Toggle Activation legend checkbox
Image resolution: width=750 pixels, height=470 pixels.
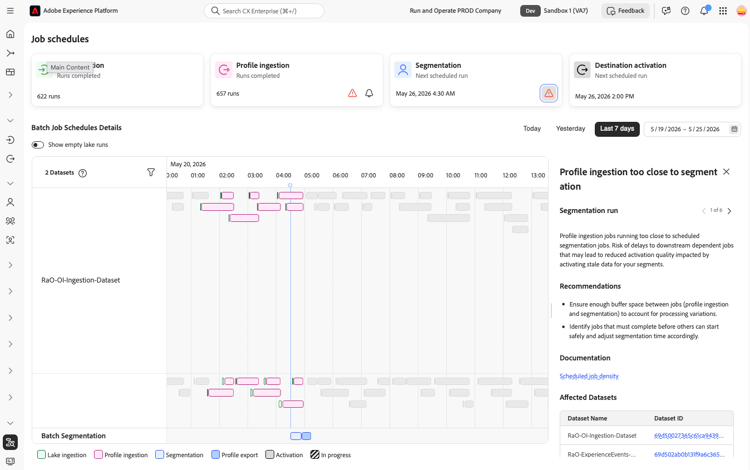269,455
